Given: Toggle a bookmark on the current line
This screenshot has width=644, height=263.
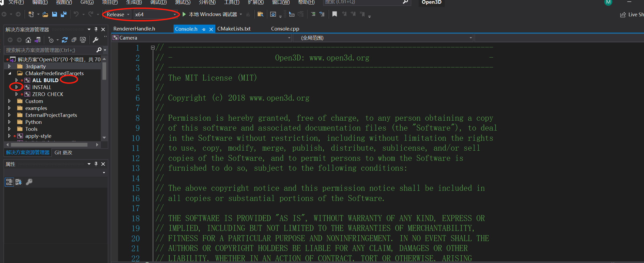Looking at the screenshot, I should (x=335, y=14).
